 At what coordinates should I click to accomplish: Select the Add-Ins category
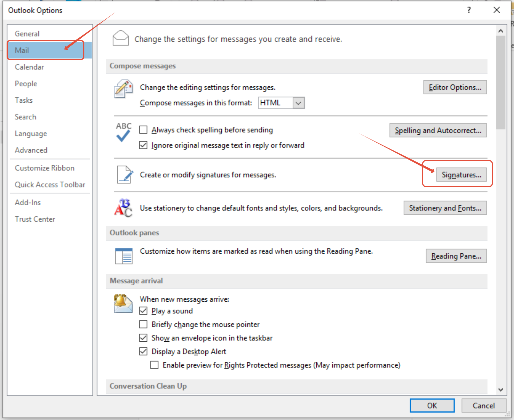[x=49, y=202]
